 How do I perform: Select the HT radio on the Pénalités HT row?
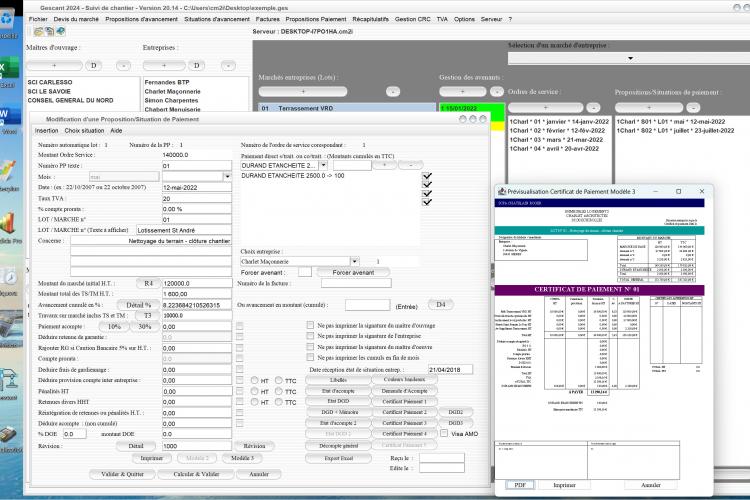[x=254, y=391]
